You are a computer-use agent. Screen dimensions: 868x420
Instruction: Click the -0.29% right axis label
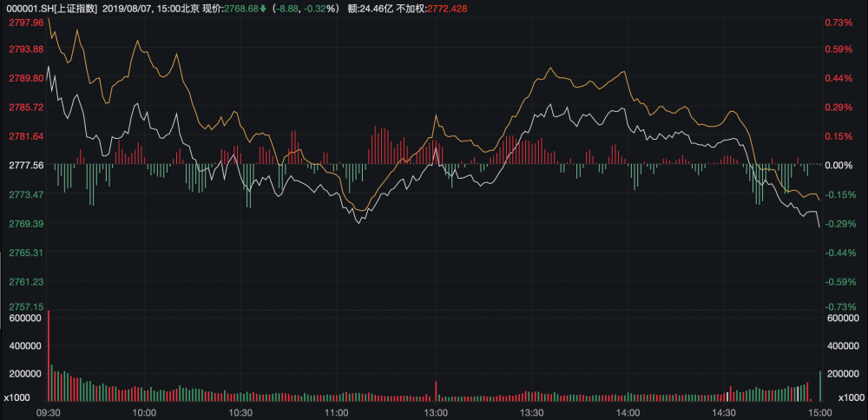tap(839, 223)
